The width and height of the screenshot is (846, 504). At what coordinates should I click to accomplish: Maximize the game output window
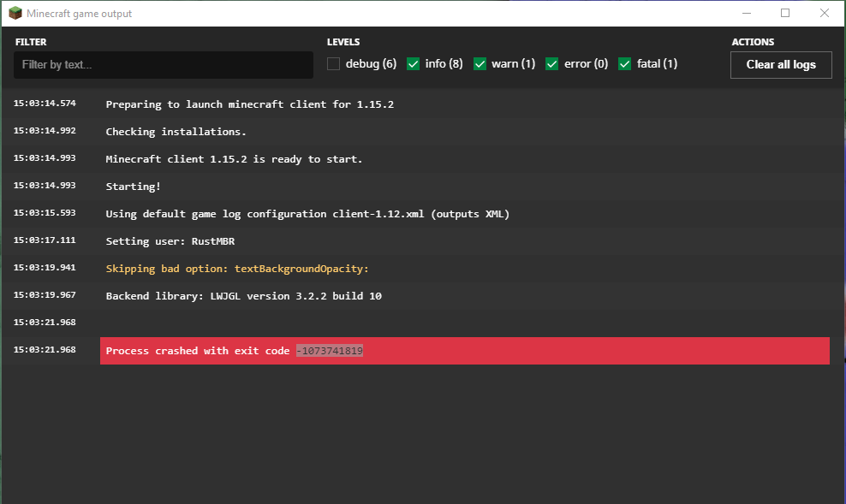[785, 13]
